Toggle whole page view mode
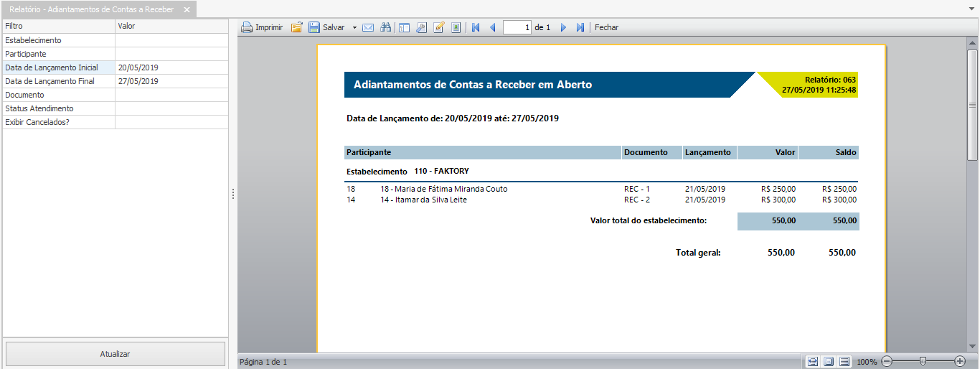Viewport: 980px width, 369px height. click(x=828, y=361)
